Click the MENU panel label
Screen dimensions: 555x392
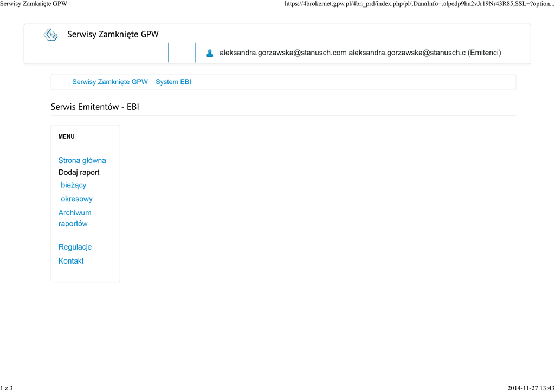tap(66, 137)
